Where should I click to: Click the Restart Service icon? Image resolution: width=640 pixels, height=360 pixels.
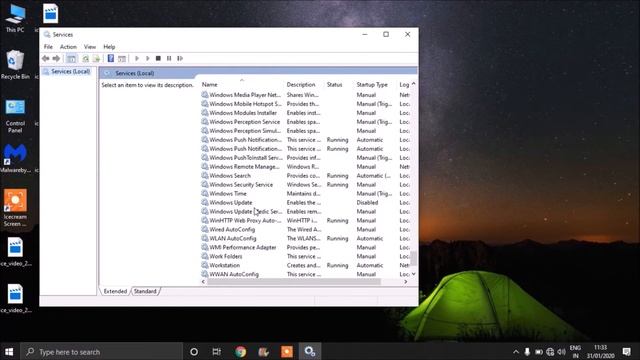[180, 58]
